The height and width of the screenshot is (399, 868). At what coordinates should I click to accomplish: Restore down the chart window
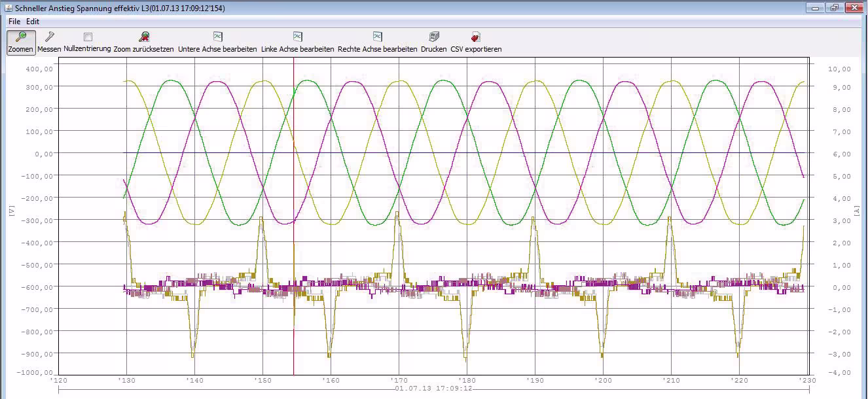[834, 8]
